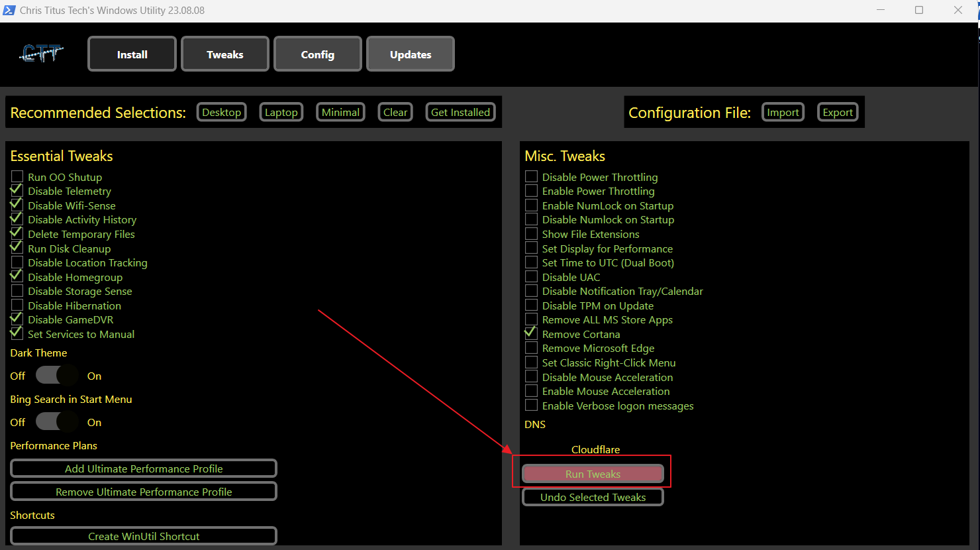The image size is (980, 550).
Task: Check Disable Power Throttling
Action: [531, 177]
